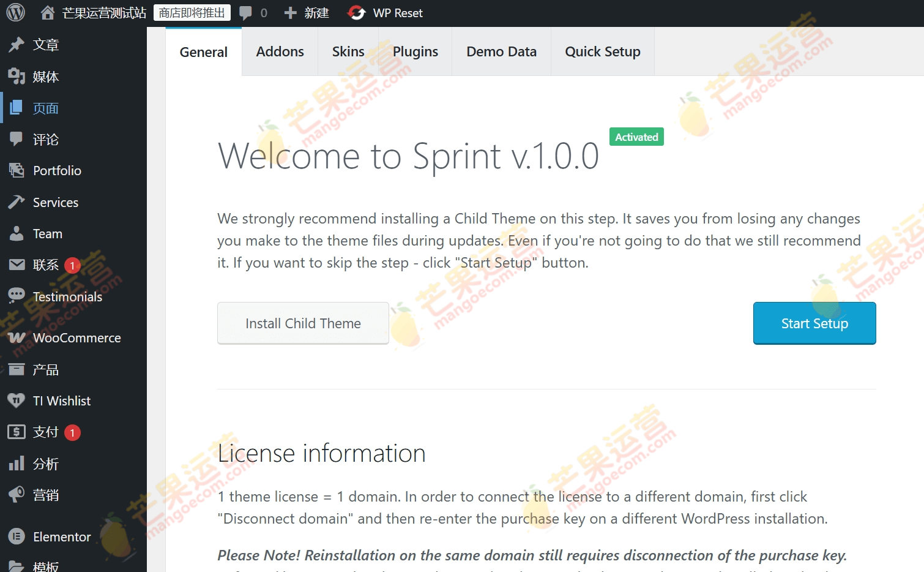This screenshot has height=572, width=924.
Task: Click the TI Wishlist heart icon
Action: (17, 401)
